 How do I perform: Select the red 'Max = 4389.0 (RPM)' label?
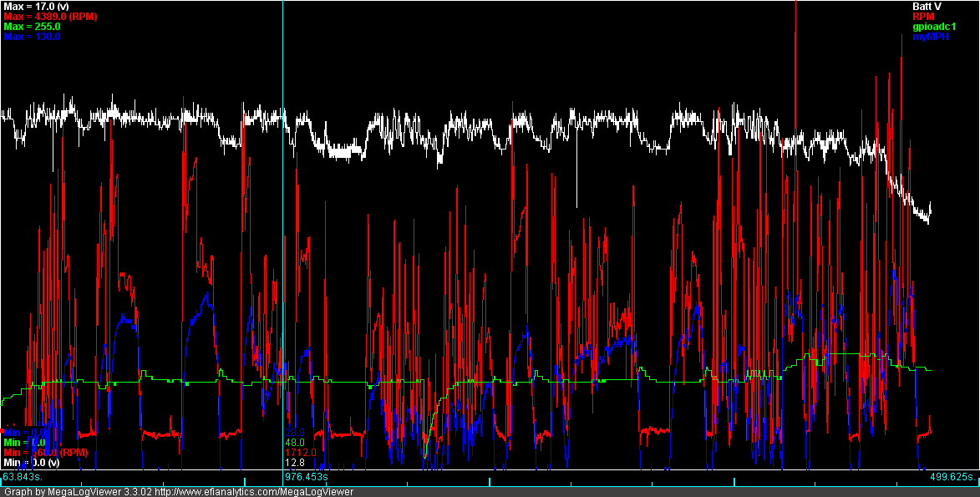click(51, 16)
